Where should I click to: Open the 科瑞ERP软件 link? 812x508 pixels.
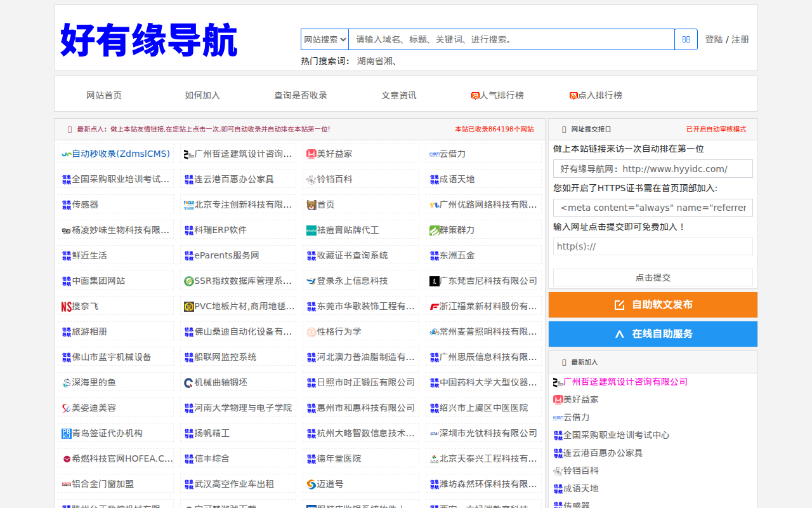221,230
